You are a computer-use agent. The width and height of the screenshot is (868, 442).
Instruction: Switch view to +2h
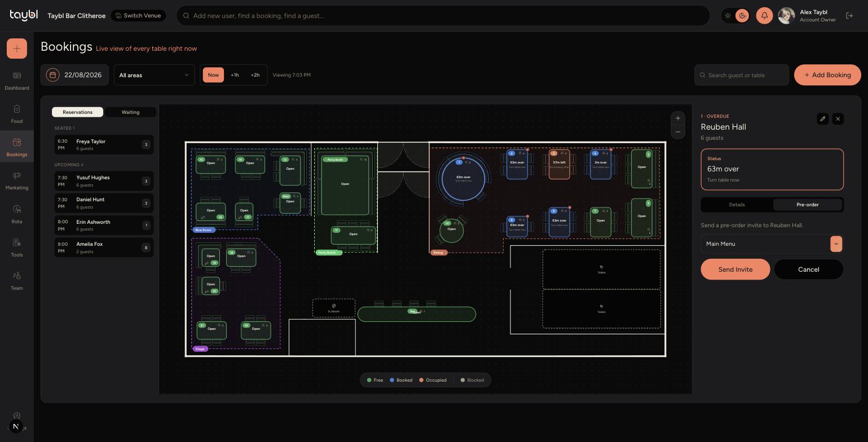click(x=255, y=75)
